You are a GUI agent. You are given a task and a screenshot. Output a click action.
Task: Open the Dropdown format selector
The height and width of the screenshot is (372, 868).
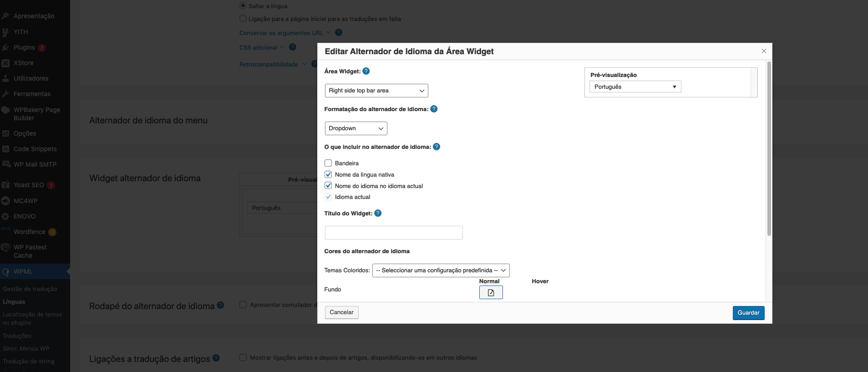click(x=356, y=128)
